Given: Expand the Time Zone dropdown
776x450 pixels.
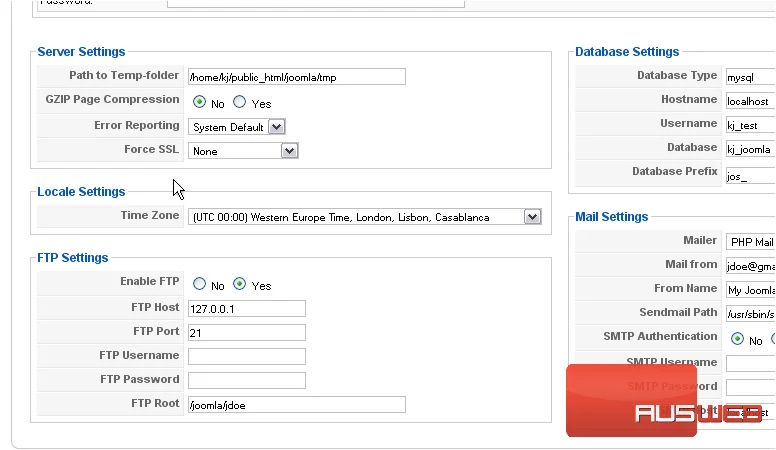Looking at the screenshot, I should pos(365,217).
